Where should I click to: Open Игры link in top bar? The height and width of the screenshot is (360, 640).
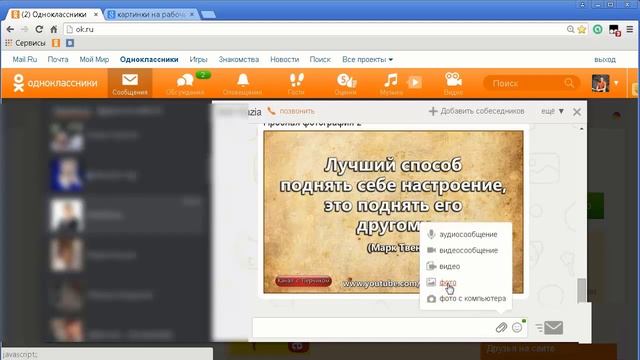point(198,60)
